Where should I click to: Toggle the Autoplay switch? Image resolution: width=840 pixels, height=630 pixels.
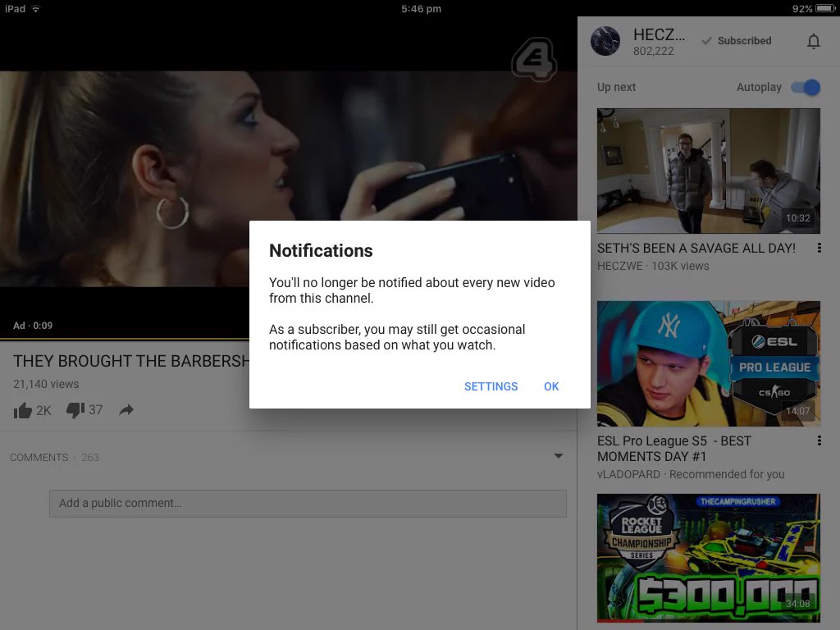click(806, 87)
